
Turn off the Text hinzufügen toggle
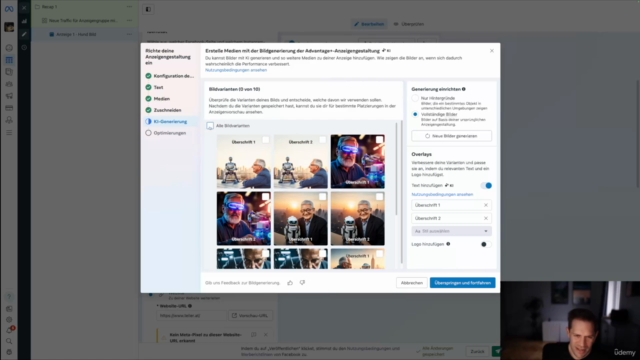tap(486, 185)
